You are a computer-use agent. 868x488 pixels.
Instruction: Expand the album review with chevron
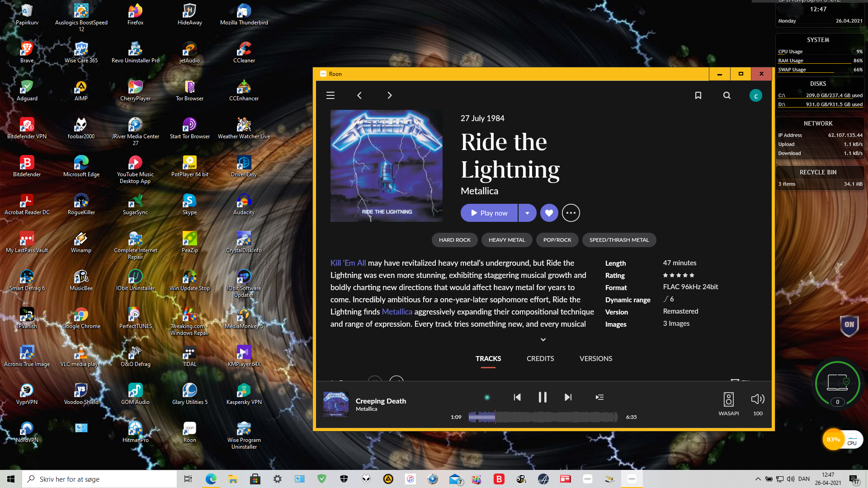pyautogui.click(x=543, y=340)
